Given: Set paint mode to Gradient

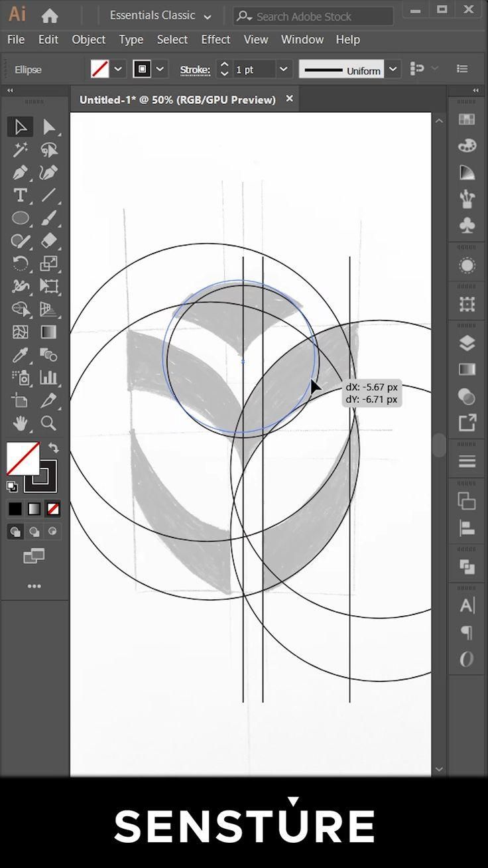Looking at the screenshot, I should (x=34, y=509).
